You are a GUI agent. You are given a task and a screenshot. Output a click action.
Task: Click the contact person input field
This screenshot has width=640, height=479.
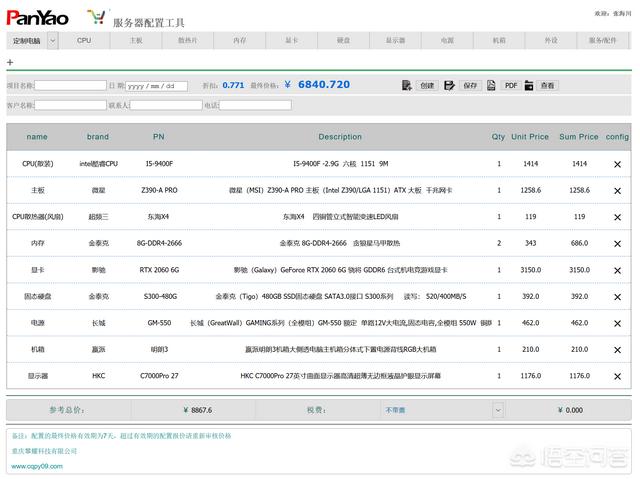[166, 105]
